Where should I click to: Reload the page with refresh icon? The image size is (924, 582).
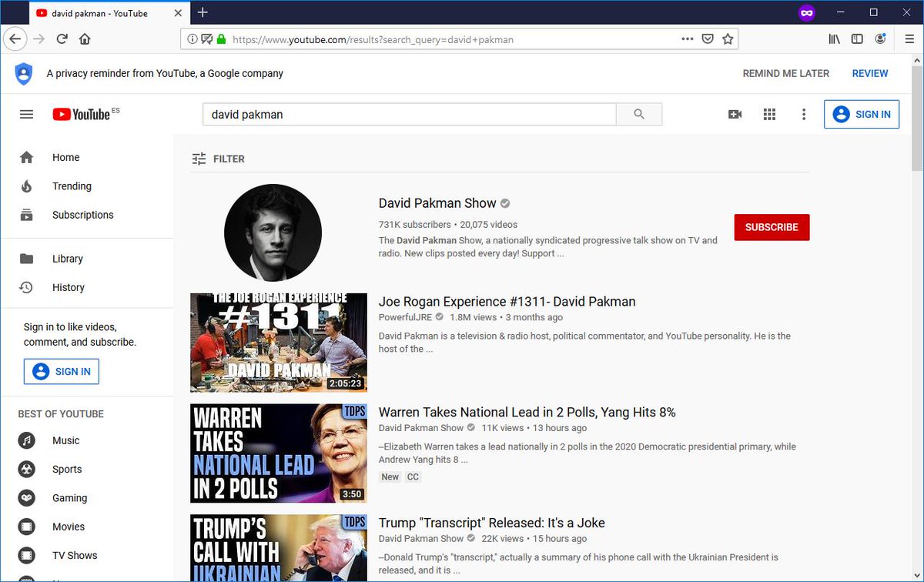point(62,39)
